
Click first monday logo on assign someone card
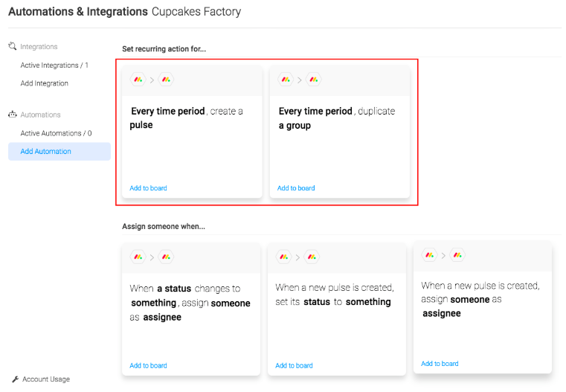click(x=430, y=255)
